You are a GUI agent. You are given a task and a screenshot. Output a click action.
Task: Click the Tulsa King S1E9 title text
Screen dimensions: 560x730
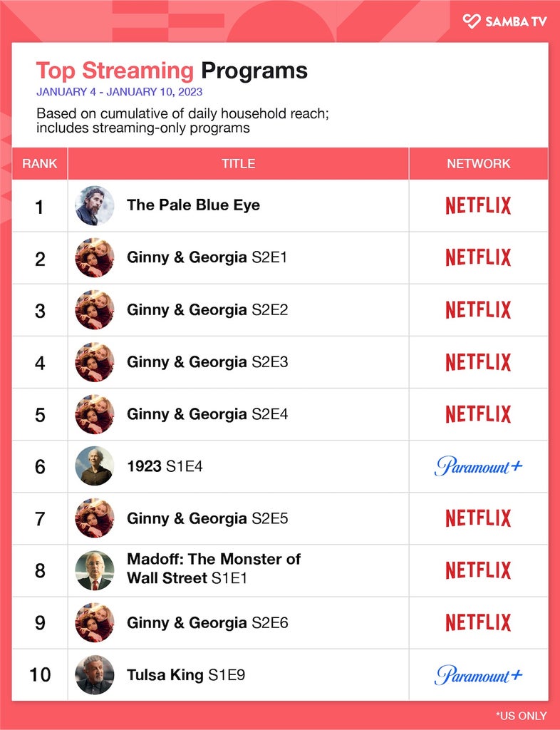tap(186, 675)
